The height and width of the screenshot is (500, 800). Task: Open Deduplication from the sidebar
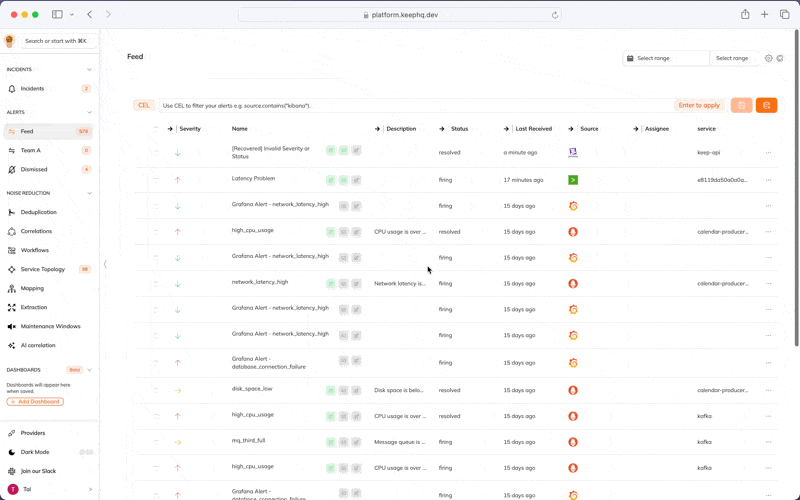tap(38, 212)
